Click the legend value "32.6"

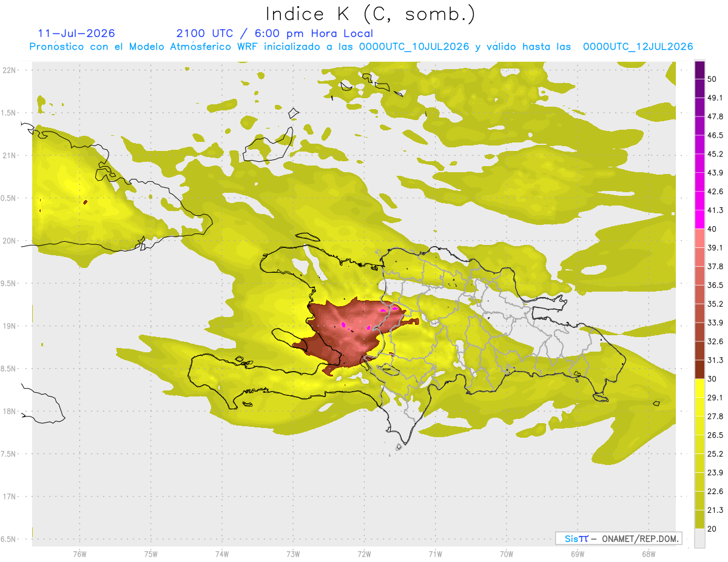716,341
